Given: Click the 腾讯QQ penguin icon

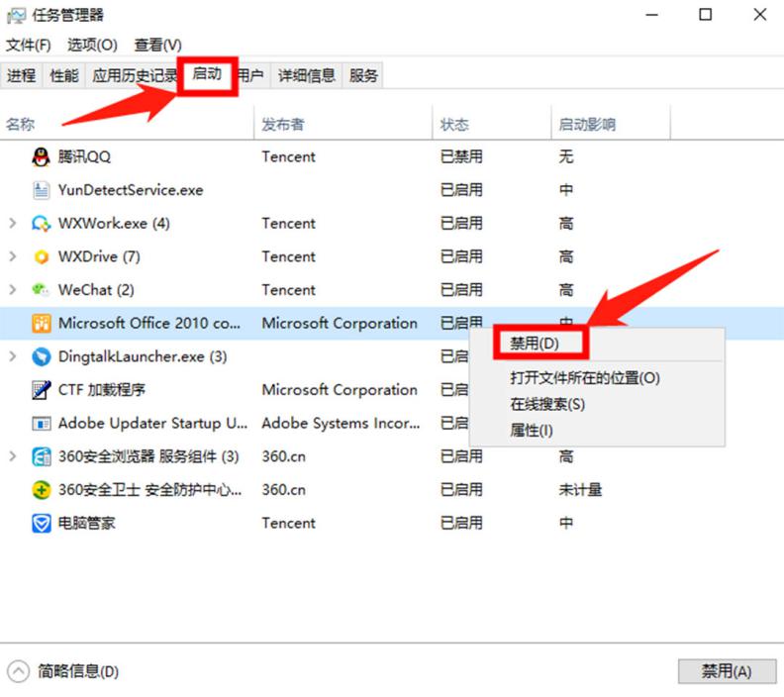Looking at the screenshot, I should [41, 157].
